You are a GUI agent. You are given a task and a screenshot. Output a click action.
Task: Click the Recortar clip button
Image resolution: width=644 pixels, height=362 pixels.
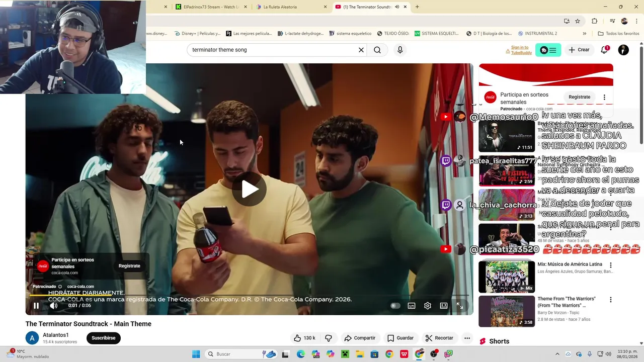[x=439, y=338]
